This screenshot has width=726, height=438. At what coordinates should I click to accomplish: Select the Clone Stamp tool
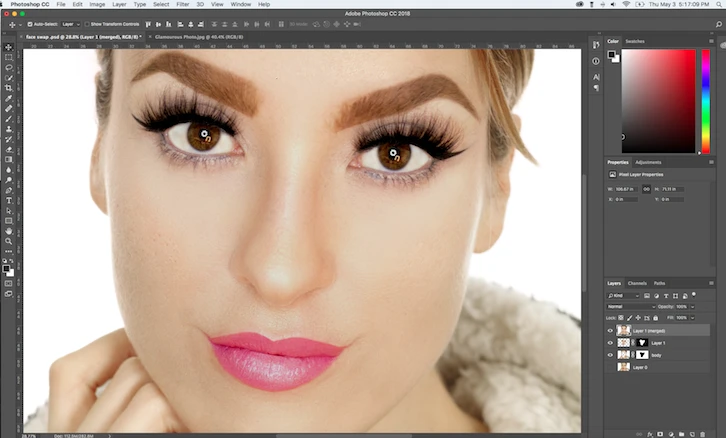pos(8,129)
